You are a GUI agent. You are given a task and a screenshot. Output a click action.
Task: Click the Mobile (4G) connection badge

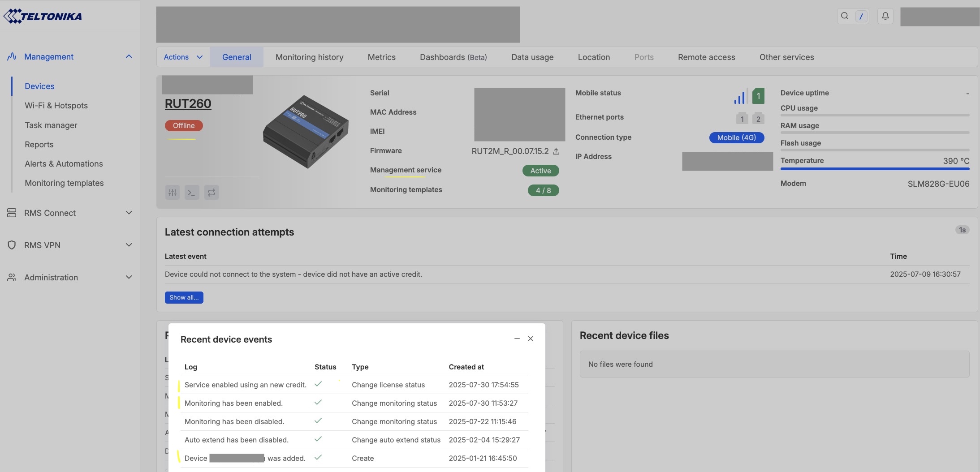click(737, 137)
